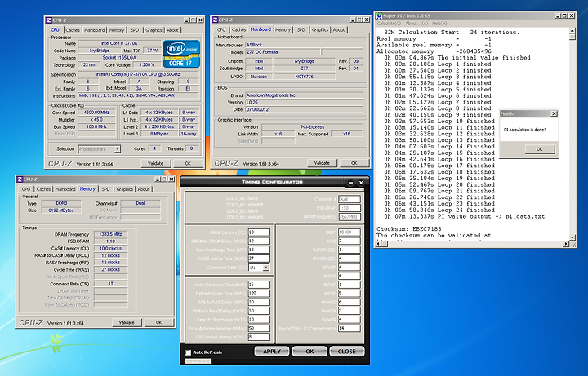Image resolution: width=588 pixels, height=376 pixels.
Task: Confirm OK in the PI calculation done dialog
Action: pos(540,149)
